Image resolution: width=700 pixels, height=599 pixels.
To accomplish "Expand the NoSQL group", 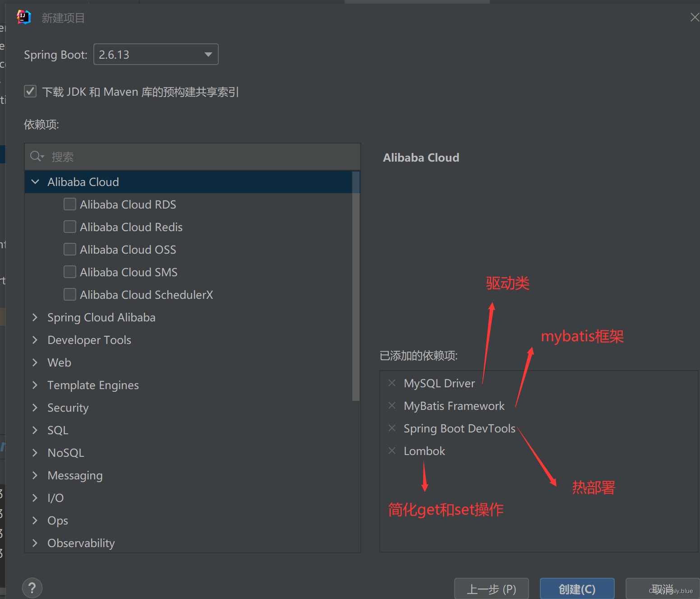I will (x=35, y=453).
